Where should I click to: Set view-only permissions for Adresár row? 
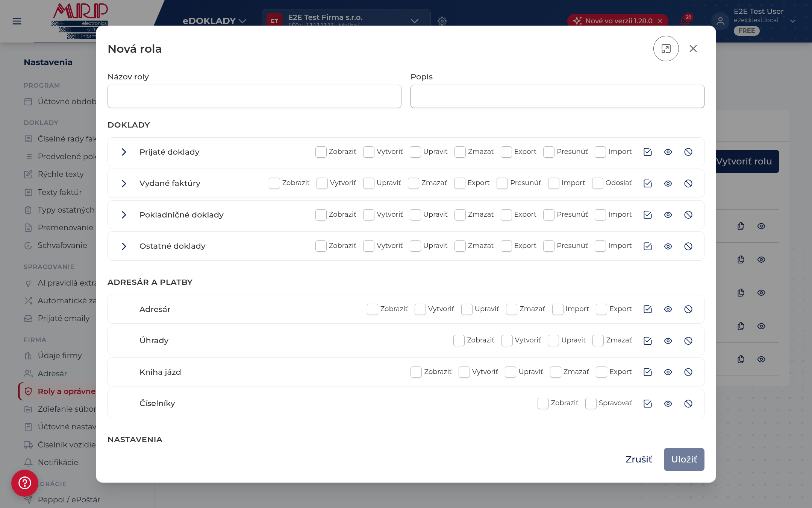(668, 309)
